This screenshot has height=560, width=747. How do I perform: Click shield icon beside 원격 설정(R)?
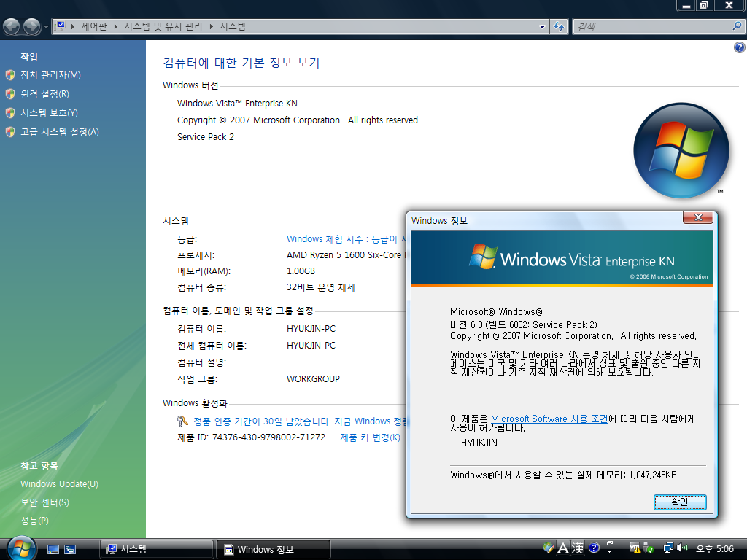tap(10, 94)
